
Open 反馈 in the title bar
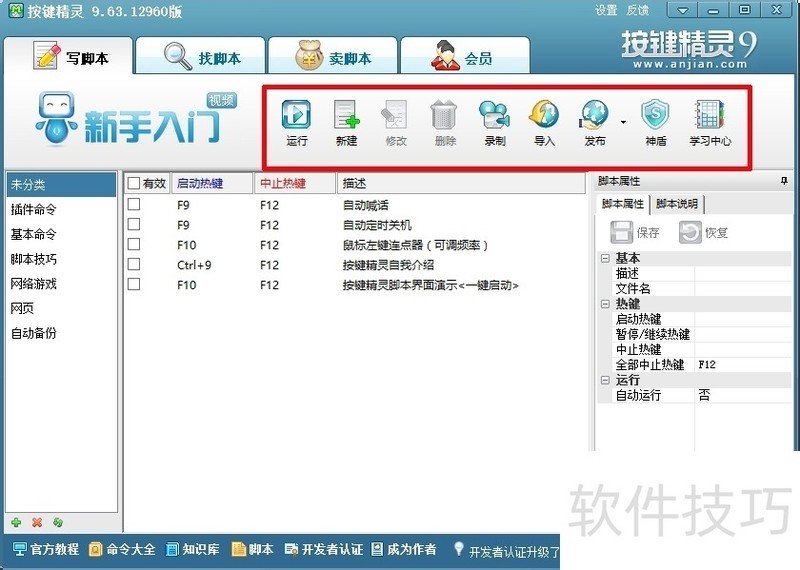click(637, 10)
